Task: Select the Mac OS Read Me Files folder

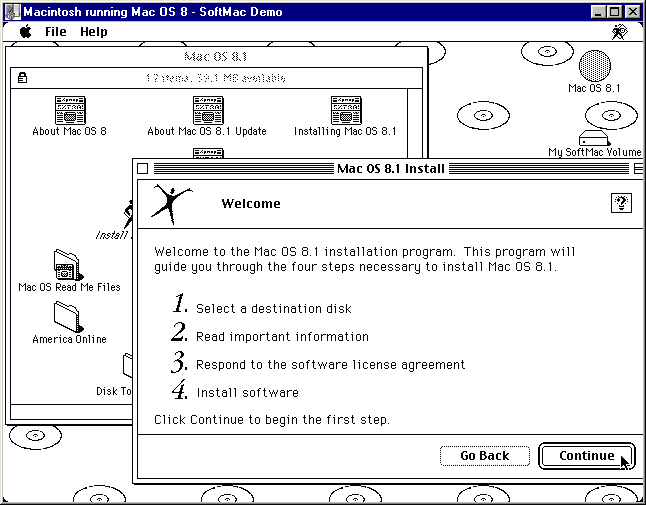Action: pos(68,265)
